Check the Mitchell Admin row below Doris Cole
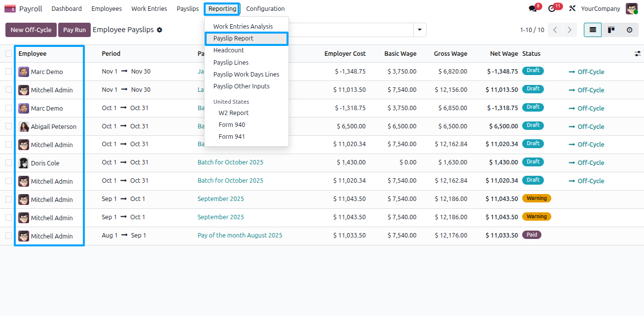This screenshot has height=316, width=644. [8, 181]
